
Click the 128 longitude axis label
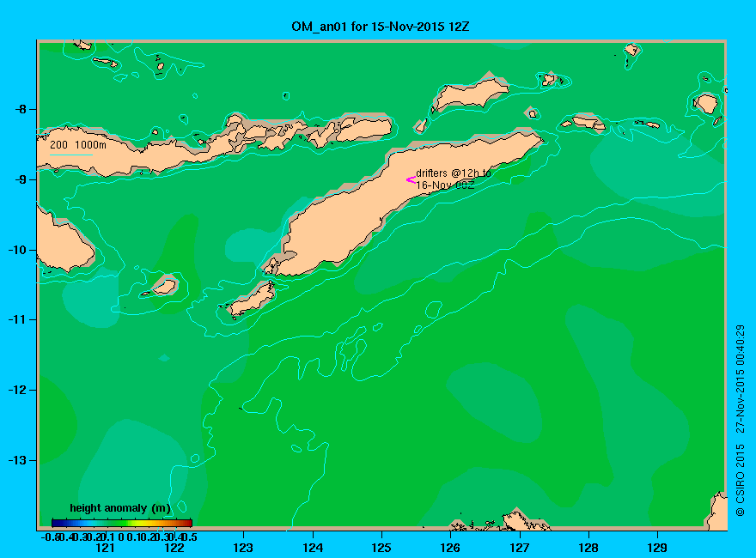click(588, 548)
